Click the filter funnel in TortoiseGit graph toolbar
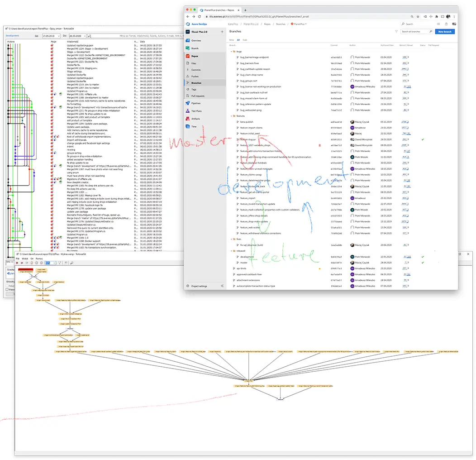Viewport: 476px width, 460px height. (60, 263)
